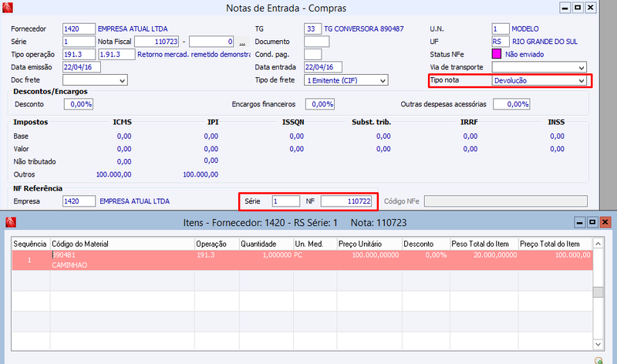Click the NF reference field 110722
Image resolution: width=617 pixels, height=364 pixels.
point(346,201)
